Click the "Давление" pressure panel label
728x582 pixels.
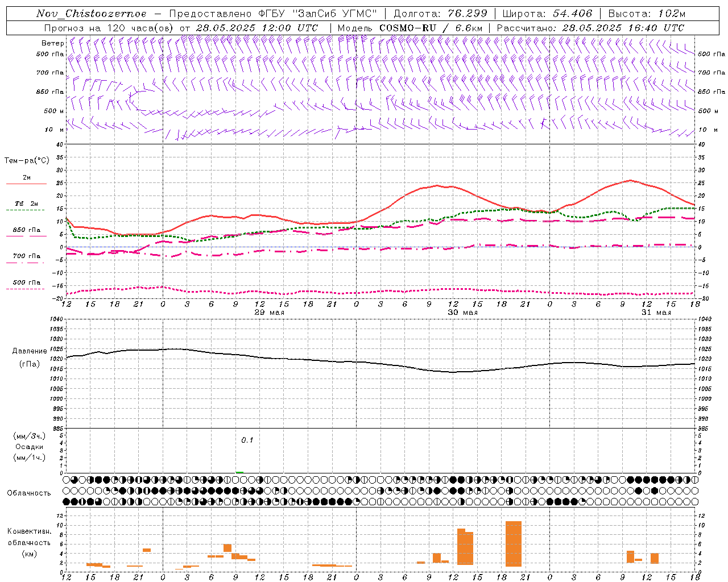(x=30, y=351)
